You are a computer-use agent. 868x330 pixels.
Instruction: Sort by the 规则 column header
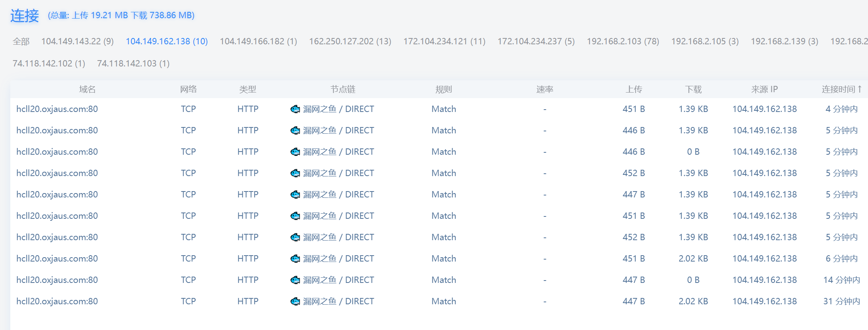coord(444,89)
